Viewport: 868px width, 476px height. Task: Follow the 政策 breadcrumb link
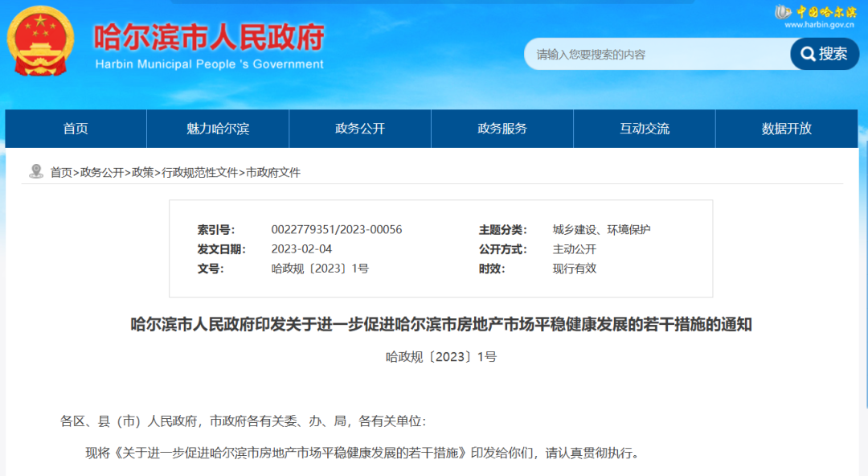pyautogui.click(x=143, y=172)
